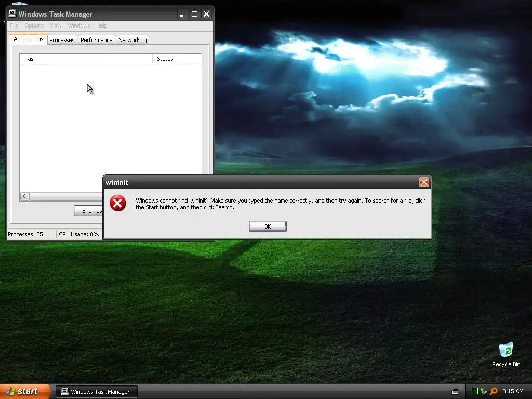Image resolution: width=532 pixels, height=399 pixels.
Task: Click the CPU Usage: 0% status entry
Action: tap(79, 234)
